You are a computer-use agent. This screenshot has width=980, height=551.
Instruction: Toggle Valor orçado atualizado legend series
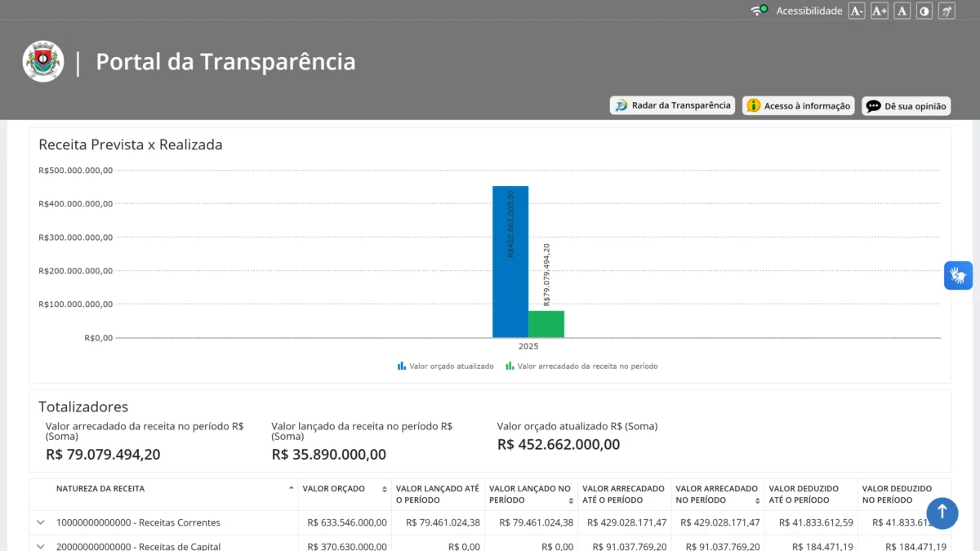tap(446, 367)
